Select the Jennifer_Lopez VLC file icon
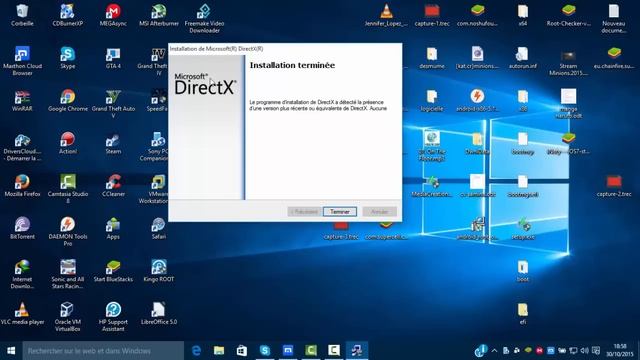This screenshot has width=640, height=360. pos(386,15)
